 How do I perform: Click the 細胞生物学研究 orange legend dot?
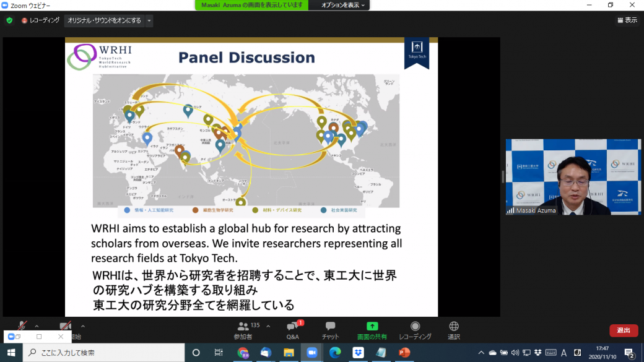pyautogui.click(x=195, y=210)
